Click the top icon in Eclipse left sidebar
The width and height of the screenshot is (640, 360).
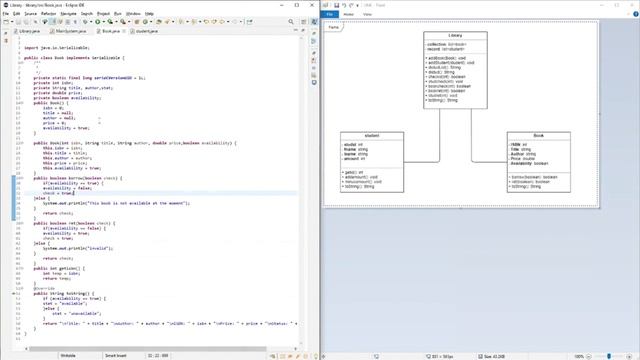(6, 33)
